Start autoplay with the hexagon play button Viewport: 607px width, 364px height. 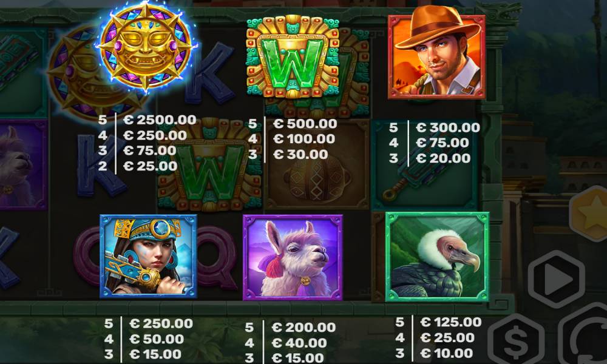(556, 278)
